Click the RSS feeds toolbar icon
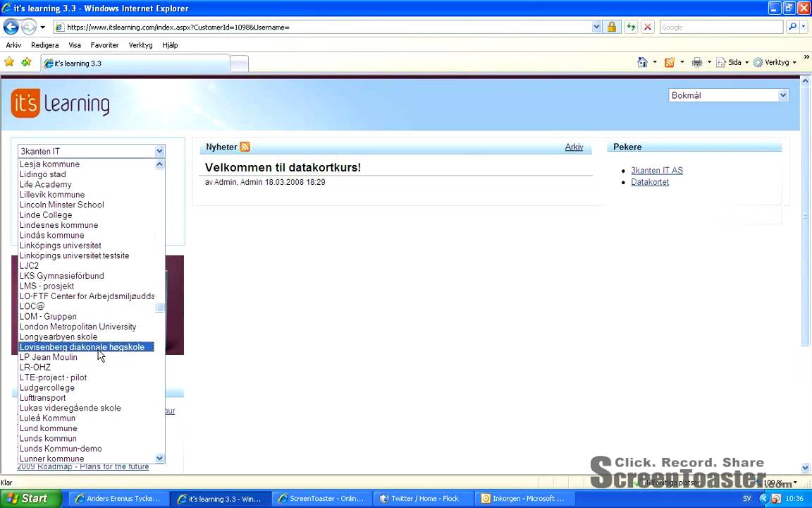812x508 pixels. [670, 62]
